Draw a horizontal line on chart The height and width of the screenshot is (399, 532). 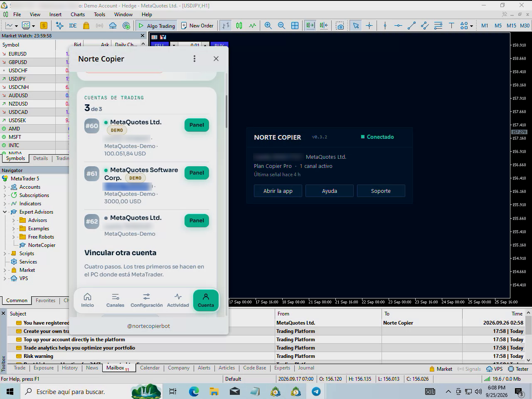[x=398, y=25]
